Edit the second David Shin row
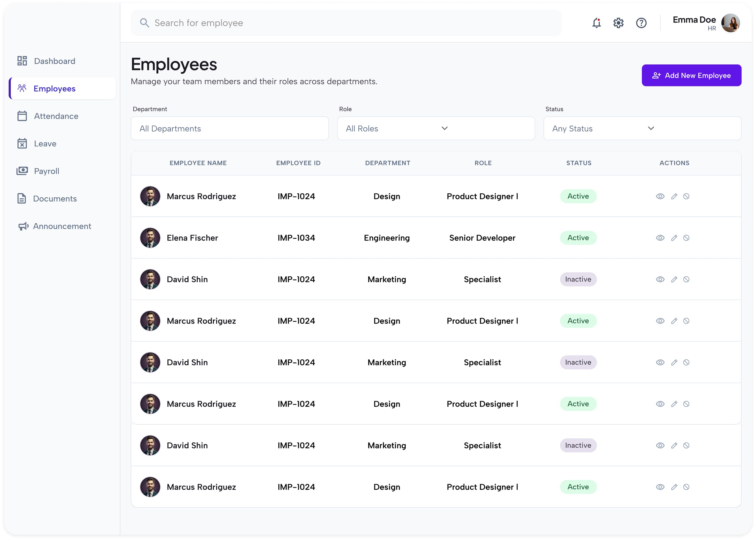This screenshot has height=540, width=756. click(x=674, y=363)
